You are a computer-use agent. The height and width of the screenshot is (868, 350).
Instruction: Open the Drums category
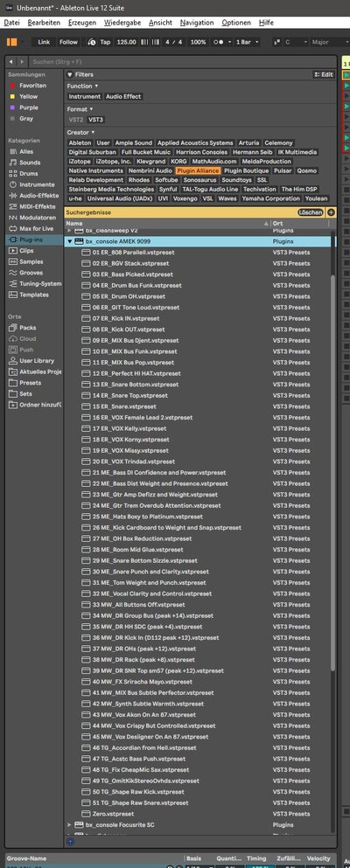[x=29, y=174]
